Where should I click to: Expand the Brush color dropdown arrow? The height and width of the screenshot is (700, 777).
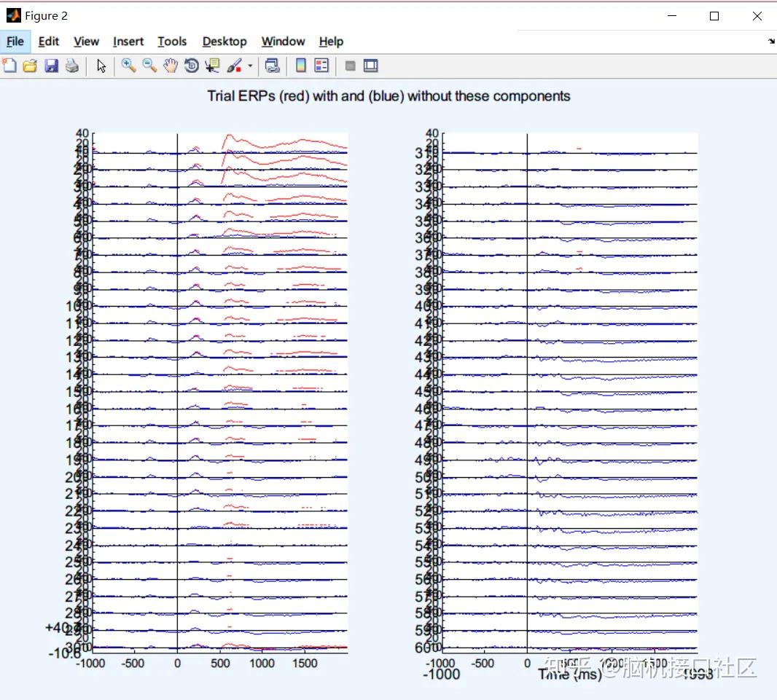click(250, 66)
